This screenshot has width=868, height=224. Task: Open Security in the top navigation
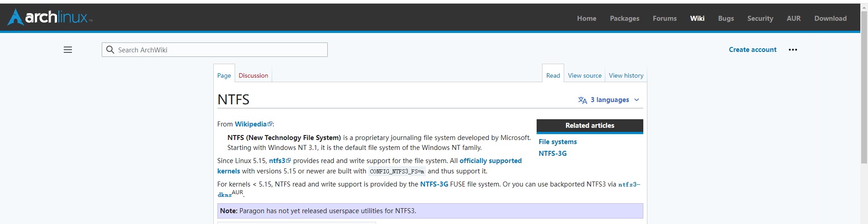760,19
